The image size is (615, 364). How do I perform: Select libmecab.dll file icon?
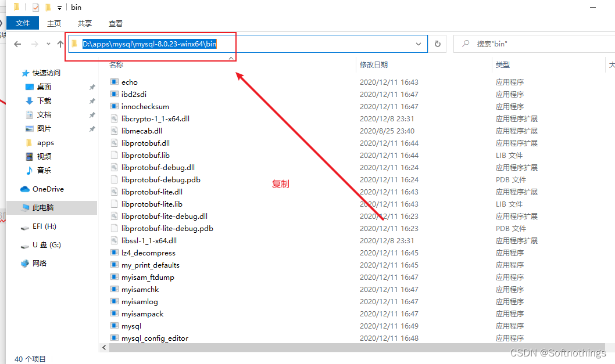[x=114, y=131]
